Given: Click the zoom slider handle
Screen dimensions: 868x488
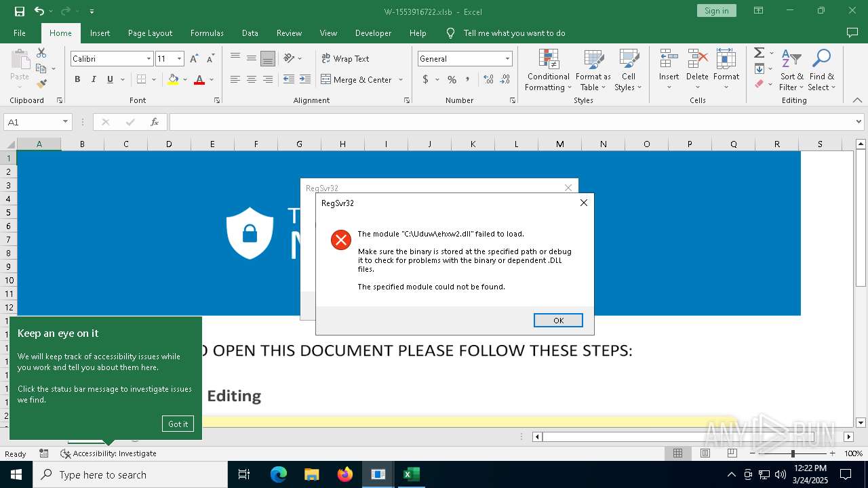Looking at the screenshot, I should (793, 453).
